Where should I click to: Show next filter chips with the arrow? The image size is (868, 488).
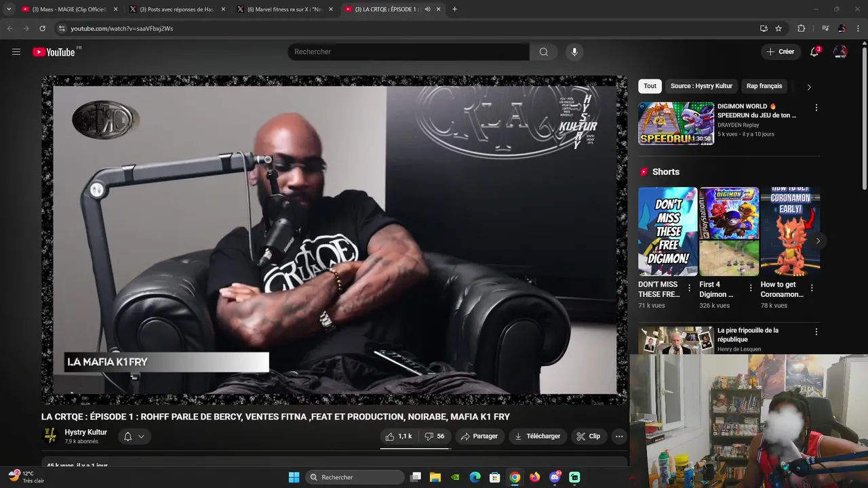(x=808, y=87)
